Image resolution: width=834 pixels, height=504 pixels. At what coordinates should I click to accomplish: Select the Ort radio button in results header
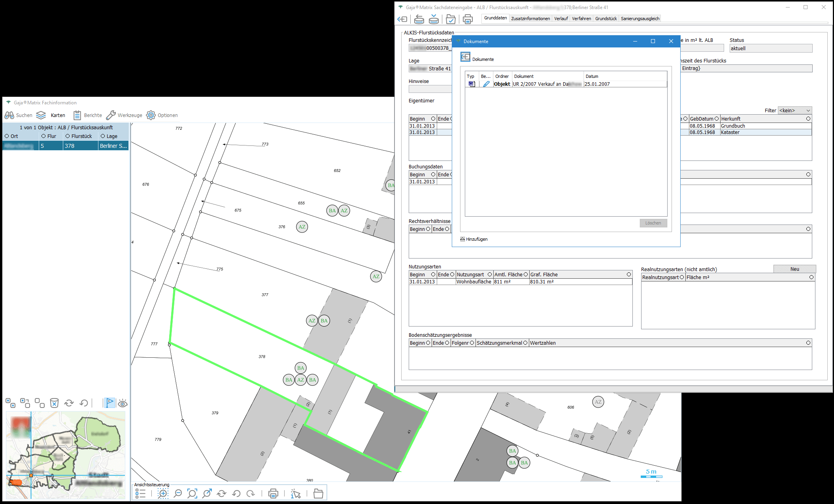(7, 136)
